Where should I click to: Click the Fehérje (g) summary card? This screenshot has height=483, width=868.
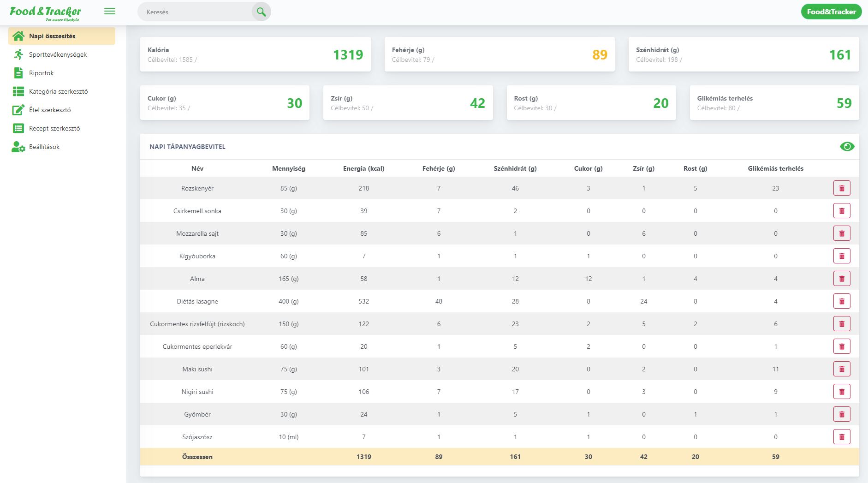(x=499, y=54)
